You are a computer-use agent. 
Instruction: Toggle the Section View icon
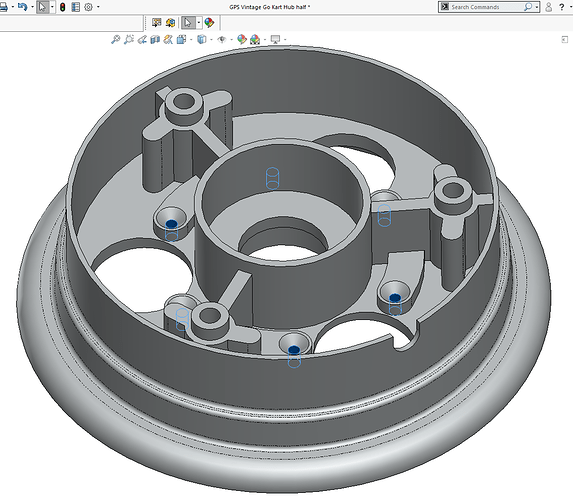pos(155,39)
